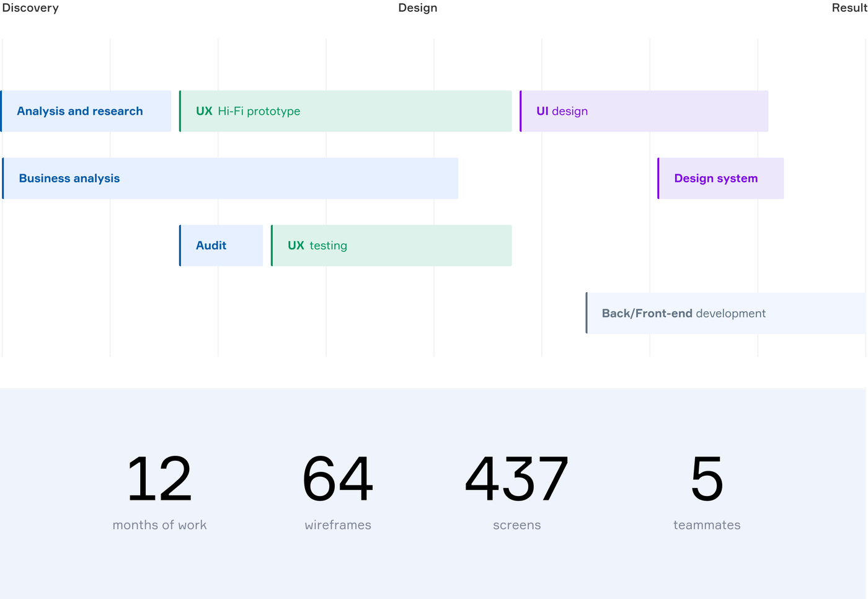
Task: Click the Analysis and research bar
Action: tap(86, 112)
